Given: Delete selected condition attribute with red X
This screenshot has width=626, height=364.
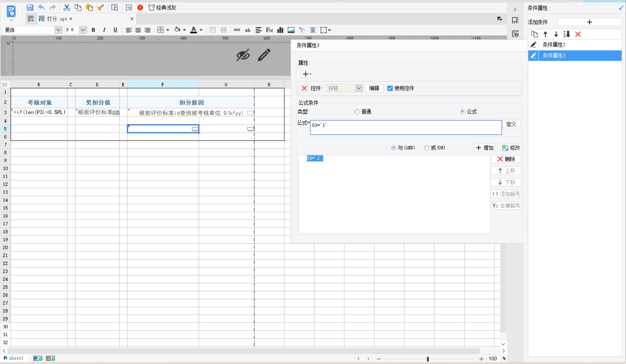Looking at the screenshot, I should [x=578, y=34].
